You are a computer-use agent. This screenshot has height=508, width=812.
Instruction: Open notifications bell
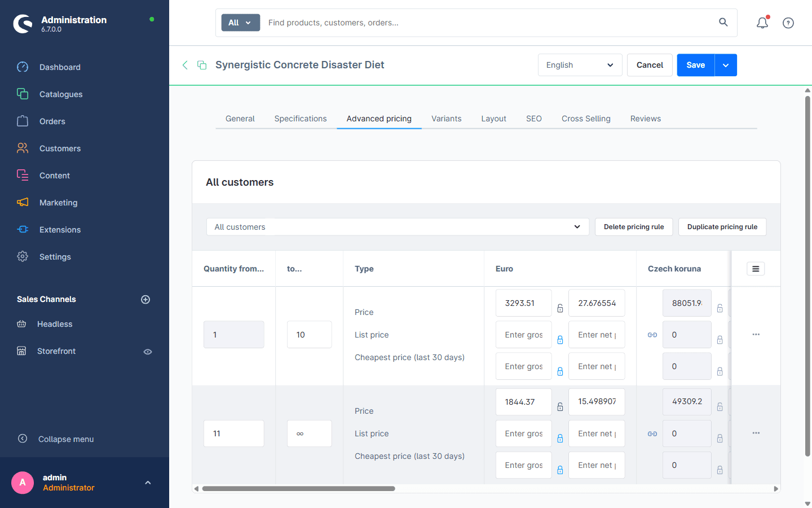tap(762, 23)
